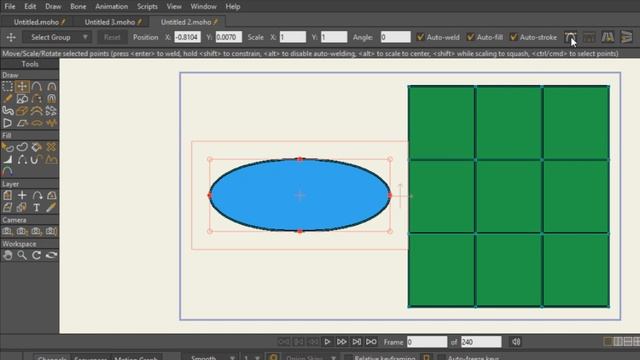Click the Scale Y input field
Screen dimensions: 640x360
[334, 37]
